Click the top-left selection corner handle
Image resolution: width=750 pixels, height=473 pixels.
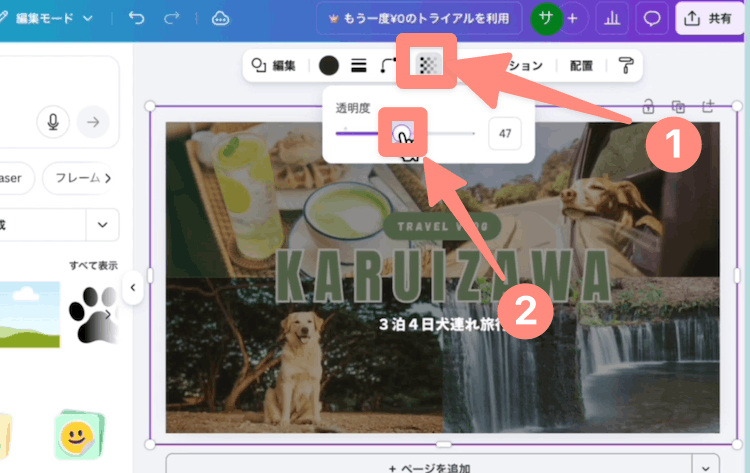[150, 106]
